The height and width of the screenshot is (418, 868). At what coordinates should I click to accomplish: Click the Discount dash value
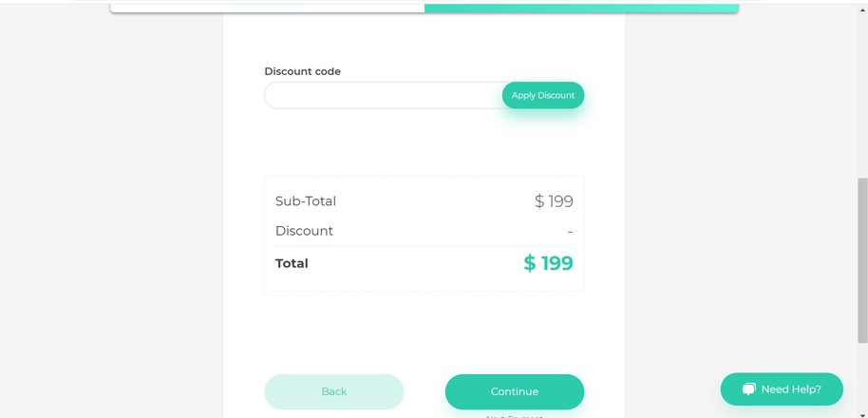tap(570, 232)
